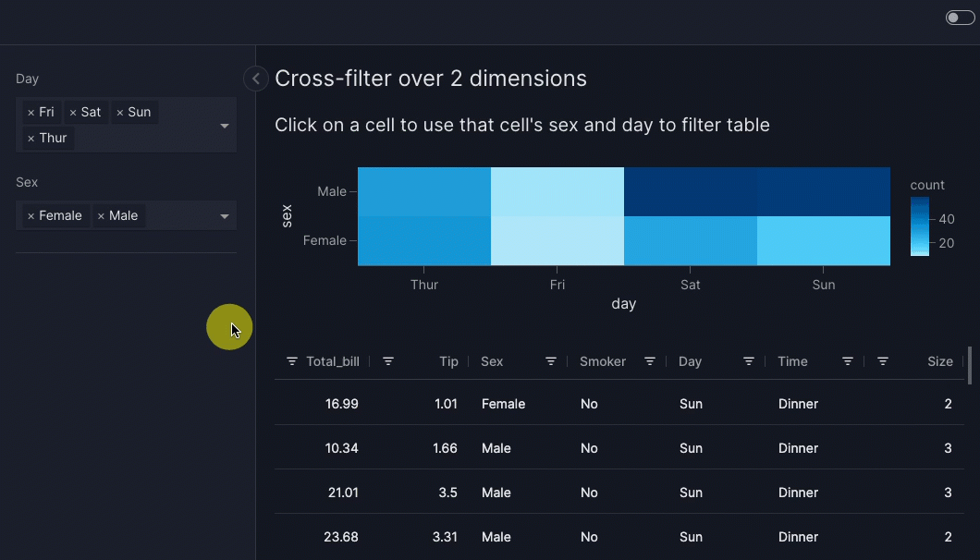Remove the Sat tag from Day filter
This screenshot has height=560, width=980.
[73, 113]
